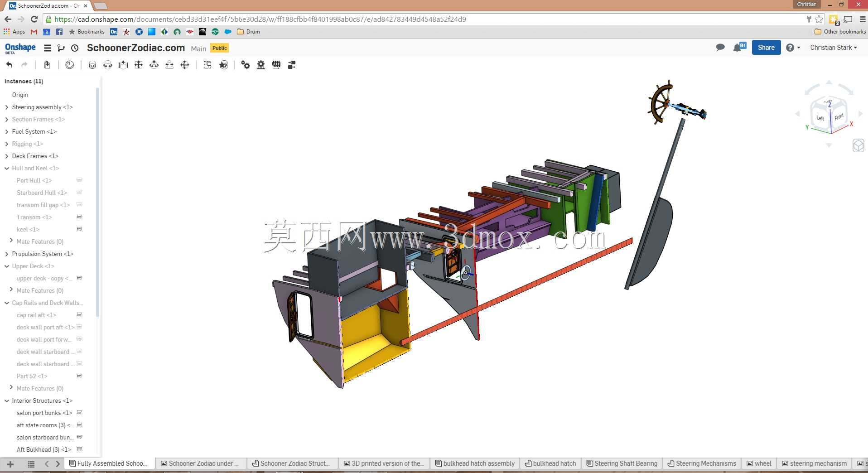Select the Rack and pinion relation tool
868x473 pixels.
pos(261,65)
